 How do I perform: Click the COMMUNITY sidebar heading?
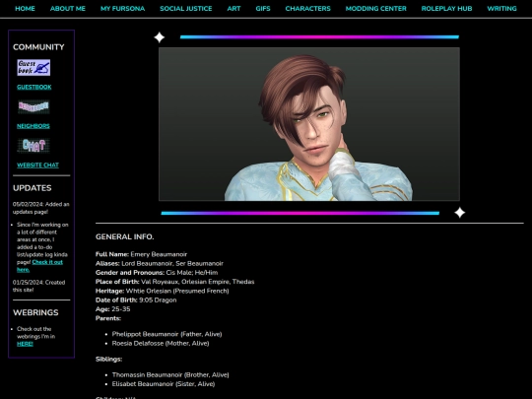tap(38, 47)
